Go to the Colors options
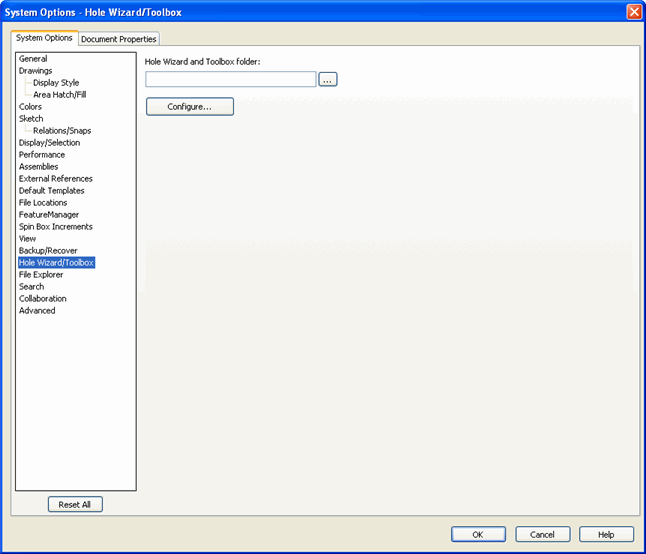Image resolution: width=646 pixels, height=554 pixels. pyautogui.click(x=30, y=106)
